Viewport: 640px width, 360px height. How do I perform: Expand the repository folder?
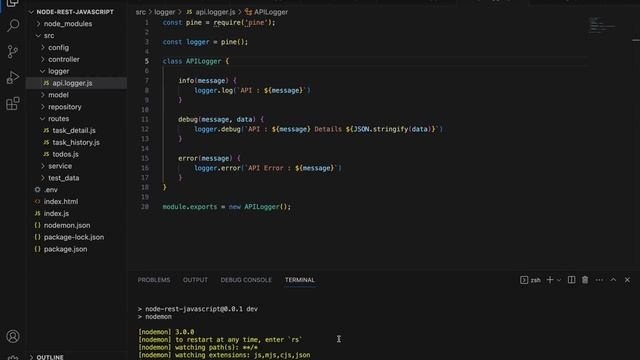click(64, 107)
